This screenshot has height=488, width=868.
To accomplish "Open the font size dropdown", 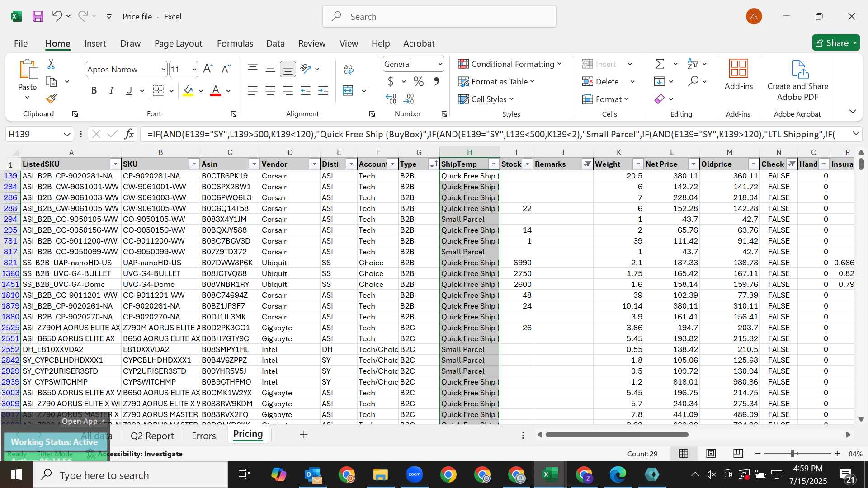I will click(194, 69).
